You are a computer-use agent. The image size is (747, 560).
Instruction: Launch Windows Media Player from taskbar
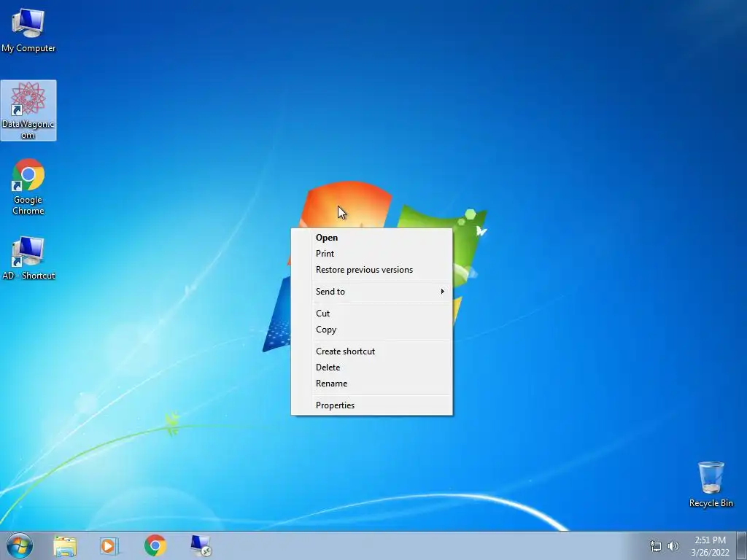[x=109, y=545]
